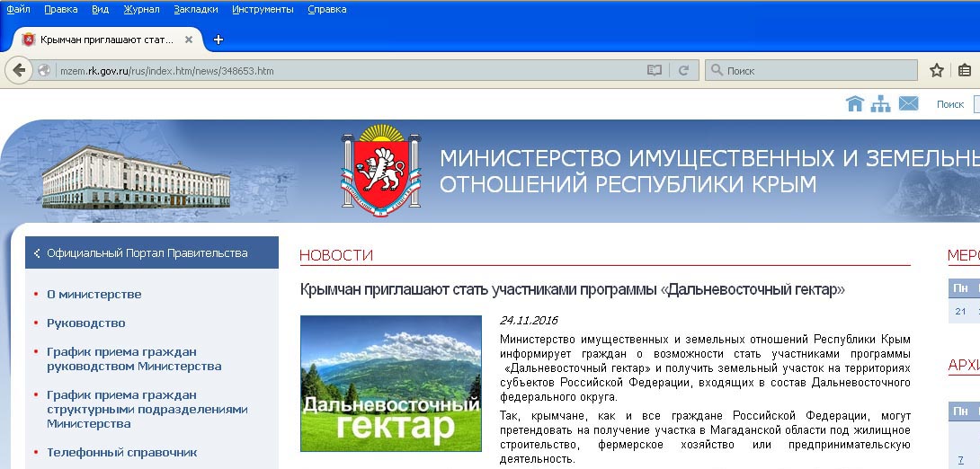Click the back chevron beside Официальный Портал

tap(37, 253)
